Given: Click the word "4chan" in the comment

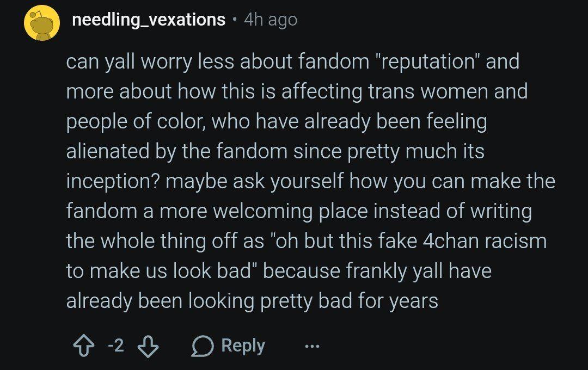Looking at the screenshot, I should pos(451,241).
